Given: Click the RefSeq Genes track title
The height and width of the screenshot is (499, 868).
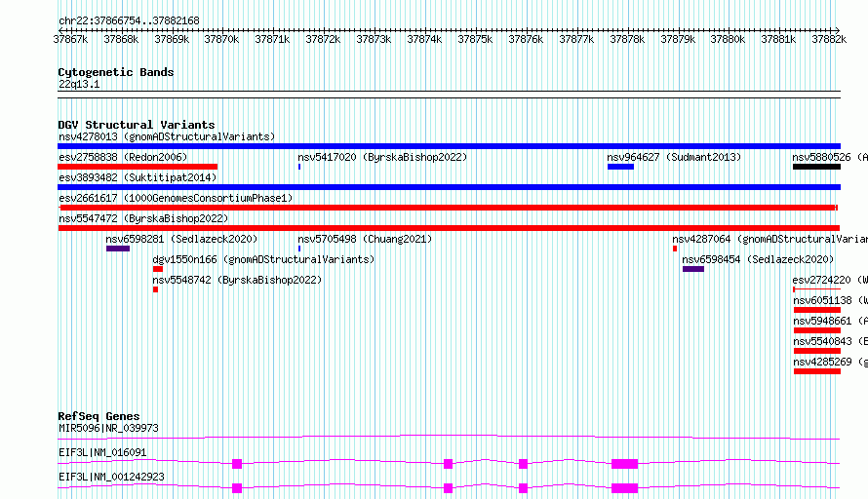Looking at the screenshot, I should [99, 416].
